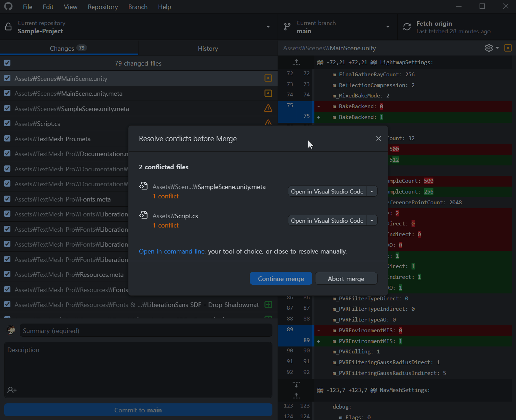Expand diff upward at NavMeshSettings hunk
Viewport: 516px width, 420px height.
296,395
